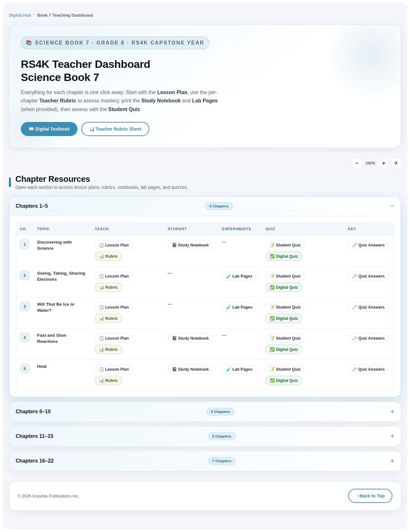
Task: Open Lesson Plan for Will That Be Ice or Water
Action: pyautogui.click(x=114, y=307)
